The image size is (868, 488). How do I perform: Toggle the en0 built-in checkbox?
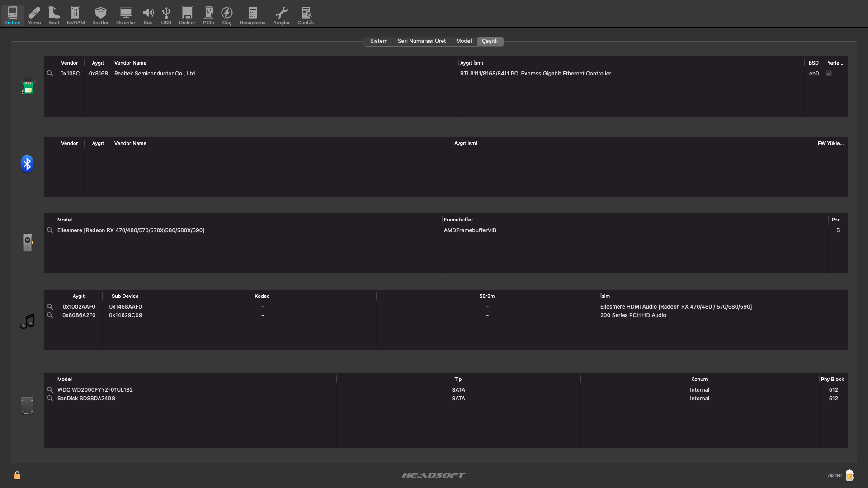pyautogui.click(x=829, y=74)
